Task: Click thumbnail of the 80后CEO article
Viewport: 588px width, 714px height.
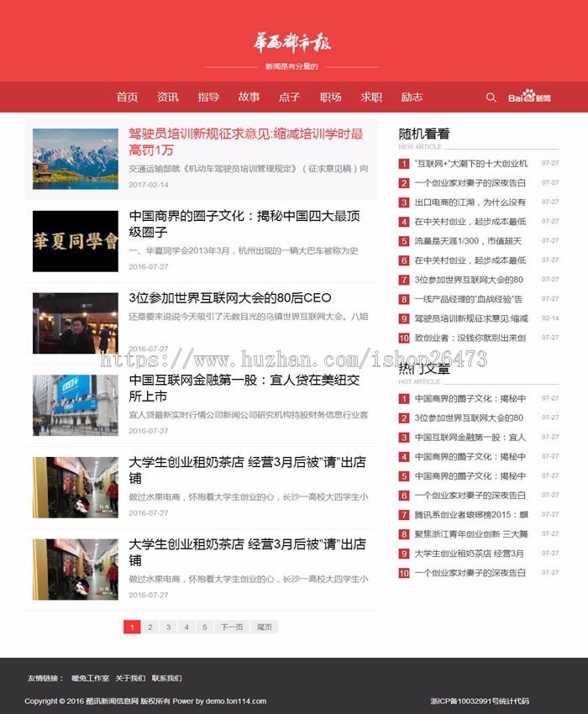Action: pyautogui.click(x=75, y=323)
